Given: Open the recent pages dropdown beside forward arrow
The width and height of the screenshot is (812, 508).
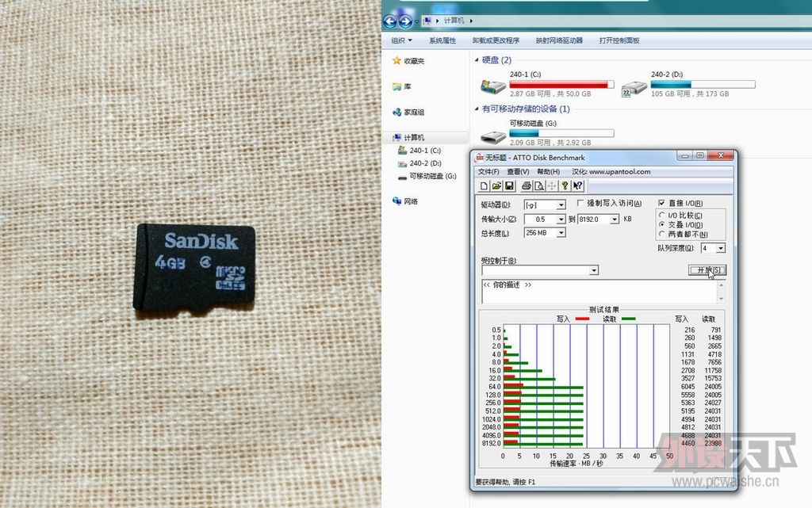Looking at the screenshot, I should click(416, 21).
